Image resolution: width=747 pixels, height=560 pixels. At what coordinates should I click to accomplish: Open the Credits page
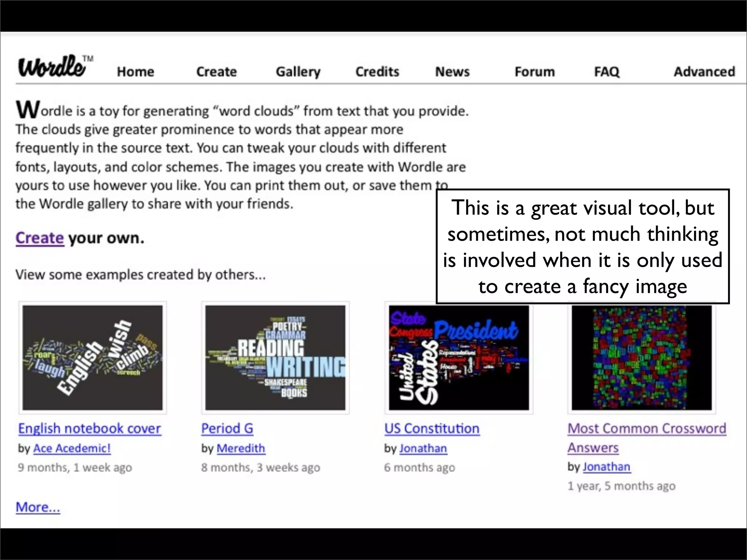pyautogui.click(x=377, y=72)
